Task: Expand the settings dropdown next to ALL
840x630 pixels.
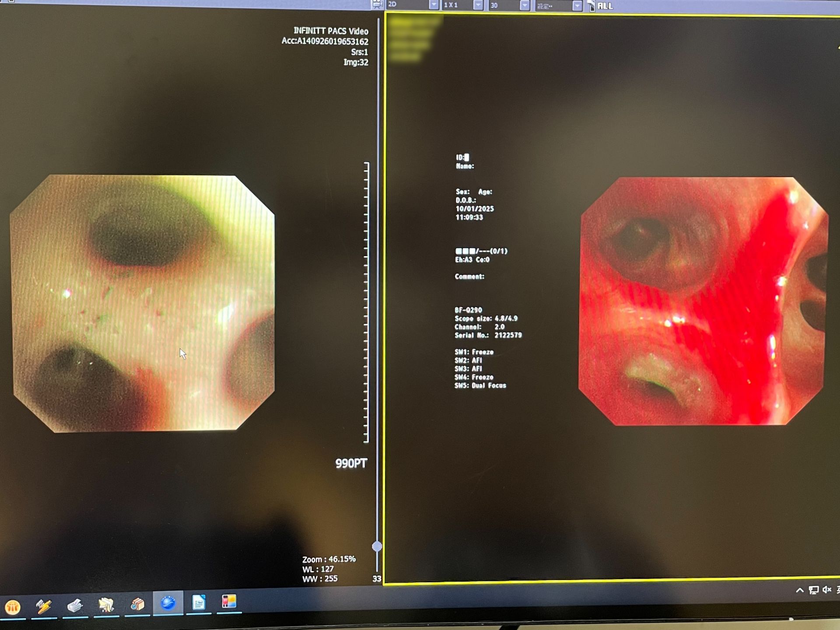Action: coord(577,6)
